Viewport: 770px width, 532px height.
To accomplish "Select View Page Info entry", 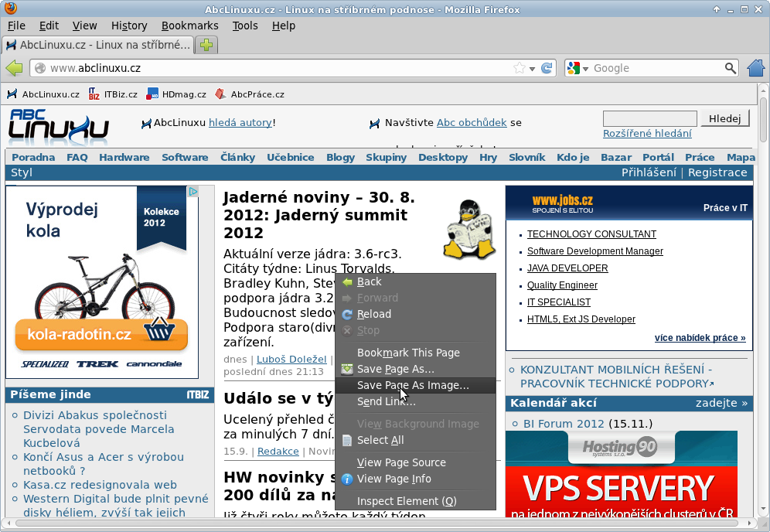I will (415, 479).
